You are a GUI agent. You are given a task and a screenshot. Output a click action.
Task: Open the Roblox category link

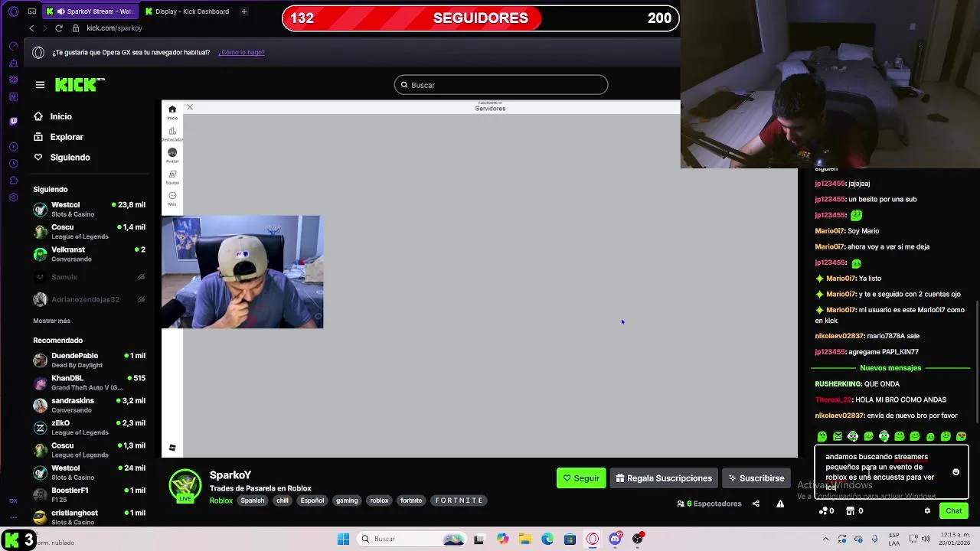[221, 500]
